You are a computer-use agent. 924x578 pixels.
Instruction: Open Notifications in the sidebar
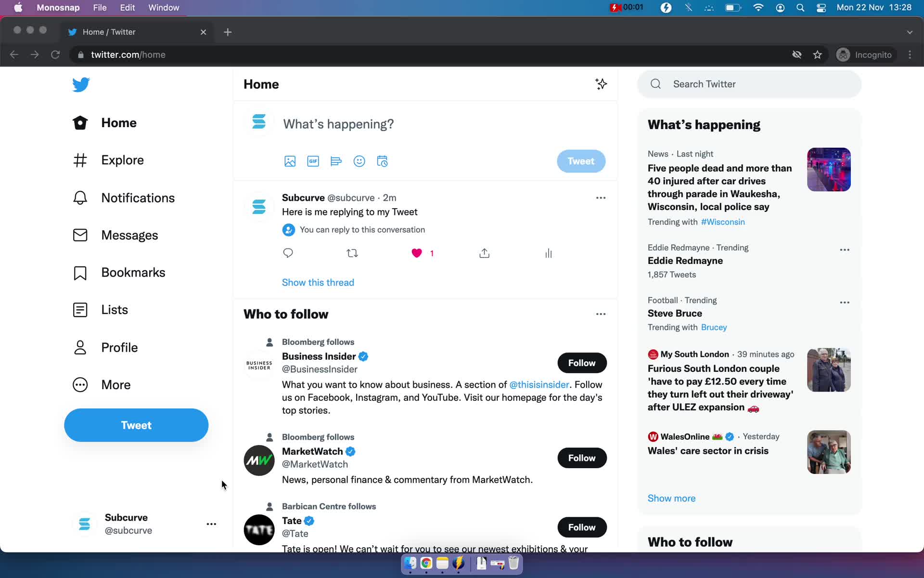(x=124, y=198)
